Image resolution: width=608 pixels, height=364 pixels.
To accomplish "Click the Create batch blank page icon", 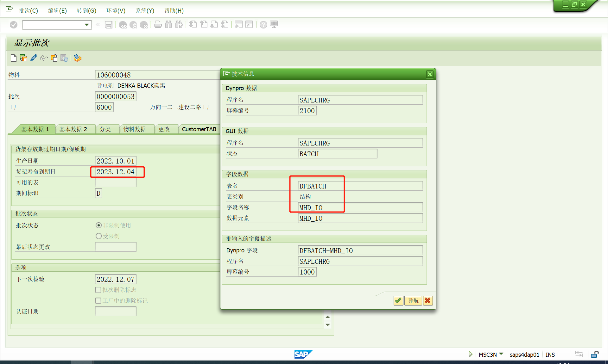I will (13, 58).
